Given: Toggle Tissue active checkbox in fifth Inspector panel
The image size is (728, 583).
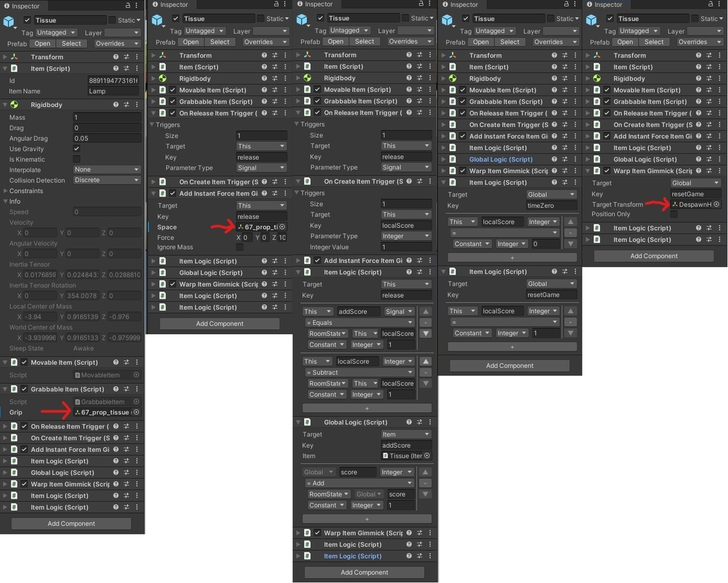Looking at the screenshot, I should (x=610, y=19).
